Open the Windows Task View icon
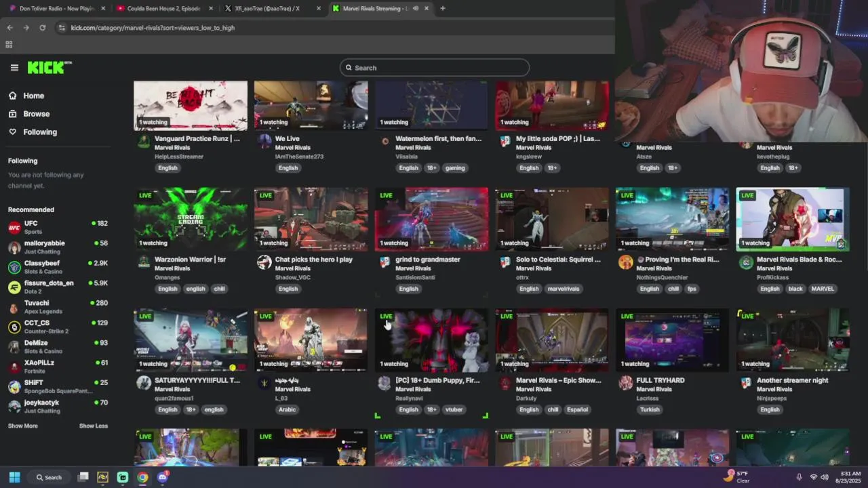The height and width of the screenshot is (488, 868). (x=83, y=477)
